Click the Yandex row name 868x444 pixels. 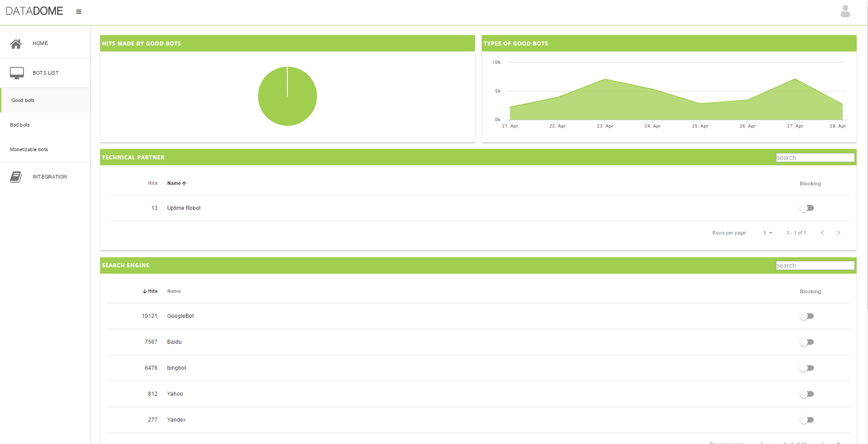tap(176, 420)
